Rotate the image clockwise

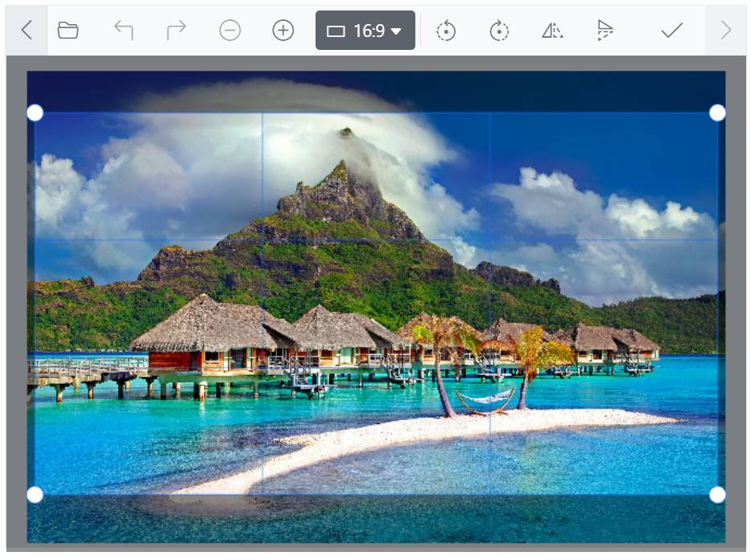coord(499,32)
